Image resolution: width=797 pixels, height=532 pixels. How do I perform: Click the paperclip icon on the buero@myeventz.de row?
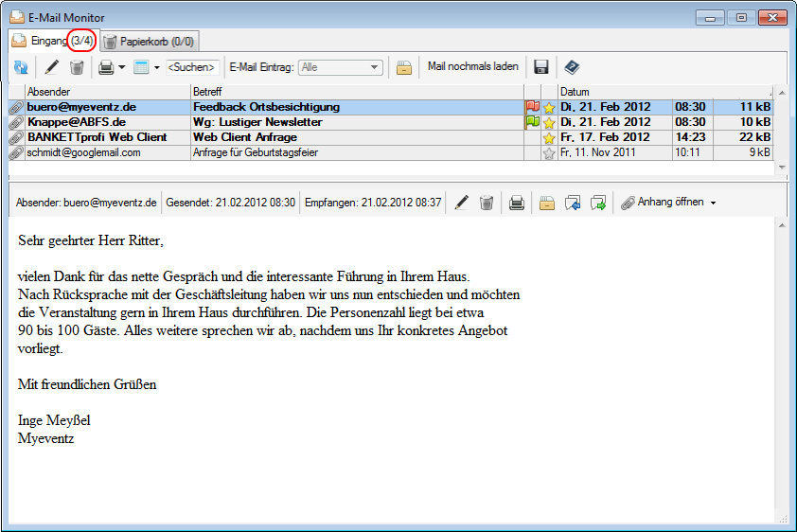coord(16,107)
